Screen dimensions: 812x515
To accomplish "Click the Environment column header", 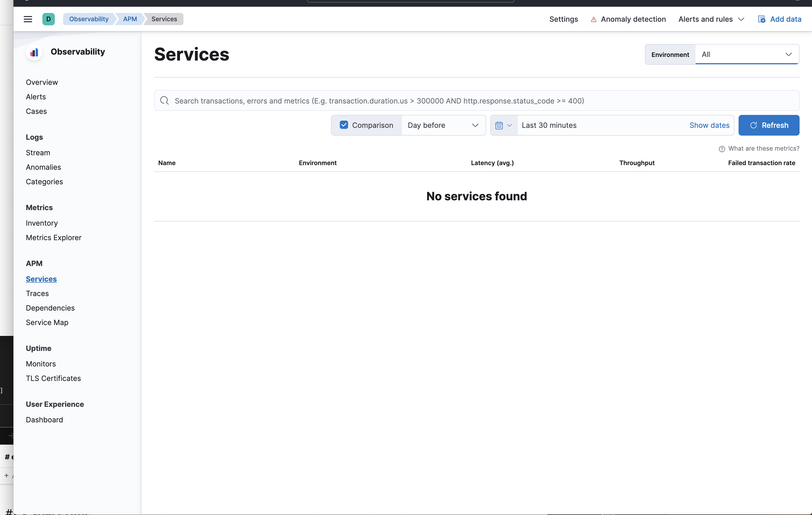I will [318, 163].
